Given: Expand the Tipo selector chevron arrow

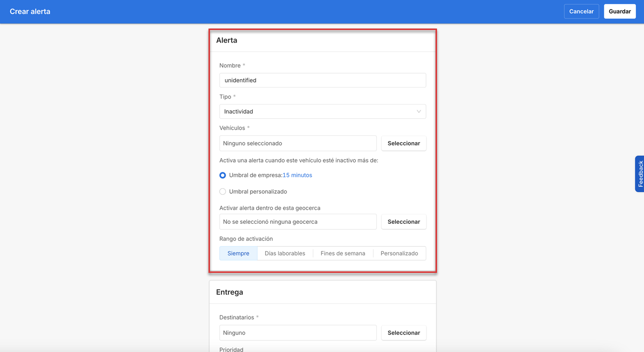Looking at the screenshot, I should 419,111.
